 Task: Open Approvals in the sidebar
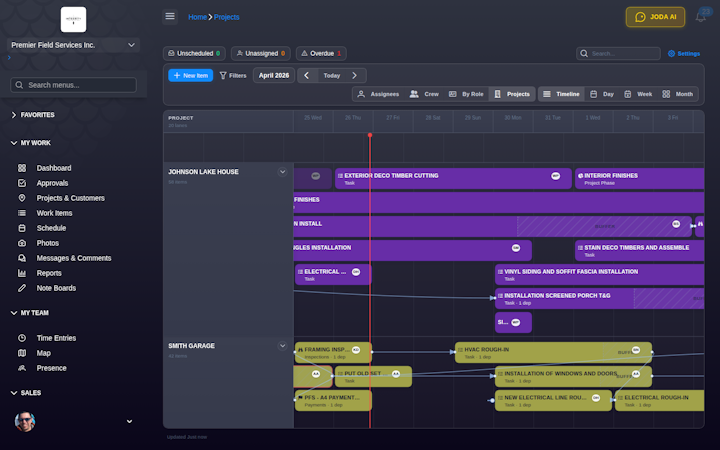(52, 183)
